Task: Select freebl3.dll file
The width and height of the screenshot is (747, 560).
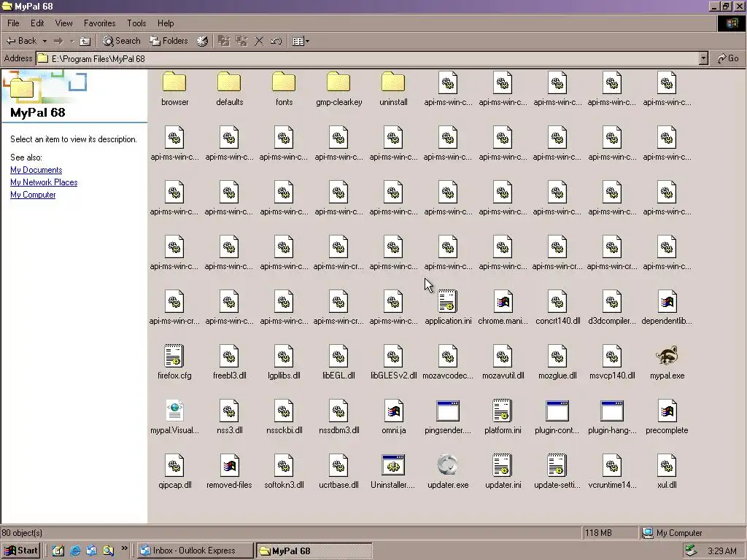Action: pyautogui.click(x=229, y=362)
